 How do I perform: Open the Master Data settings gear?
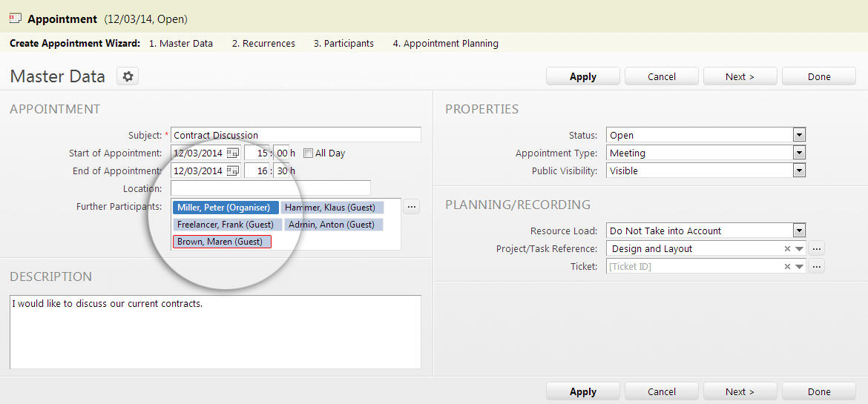[128, 76]
